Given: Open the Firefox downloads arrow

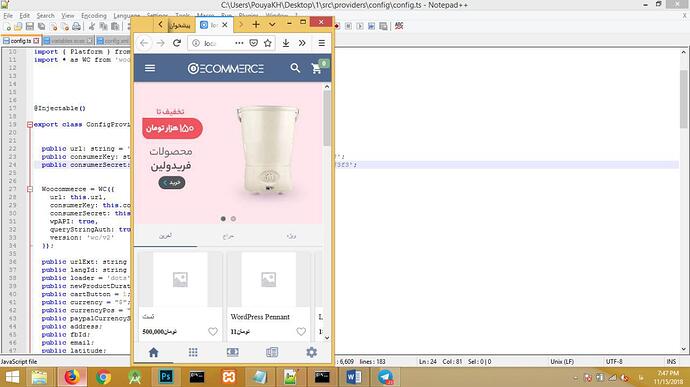Looking at the screenshot, I should click(286, 43).
